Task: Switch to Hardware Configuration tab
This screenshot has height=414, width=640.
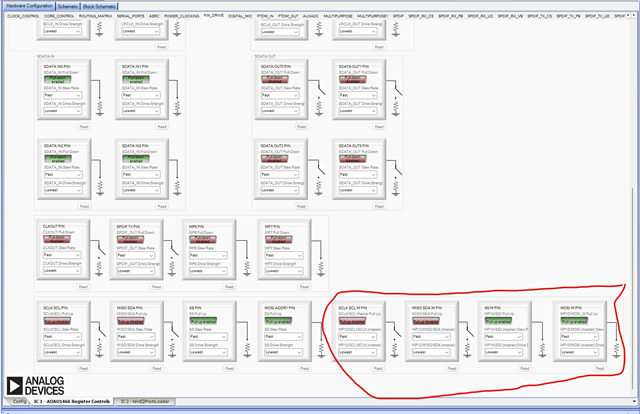Action: [x=29, y=6]
